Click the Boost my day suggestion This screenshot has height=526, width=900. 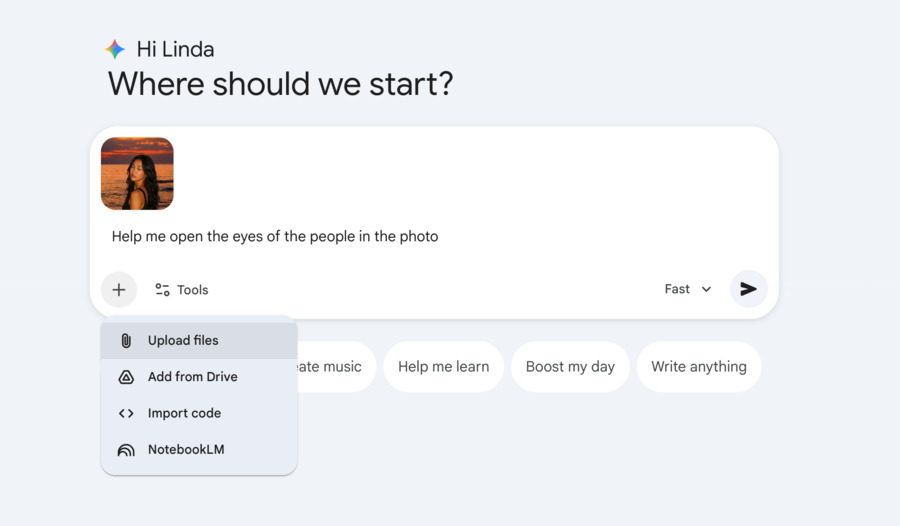(570, 367)
